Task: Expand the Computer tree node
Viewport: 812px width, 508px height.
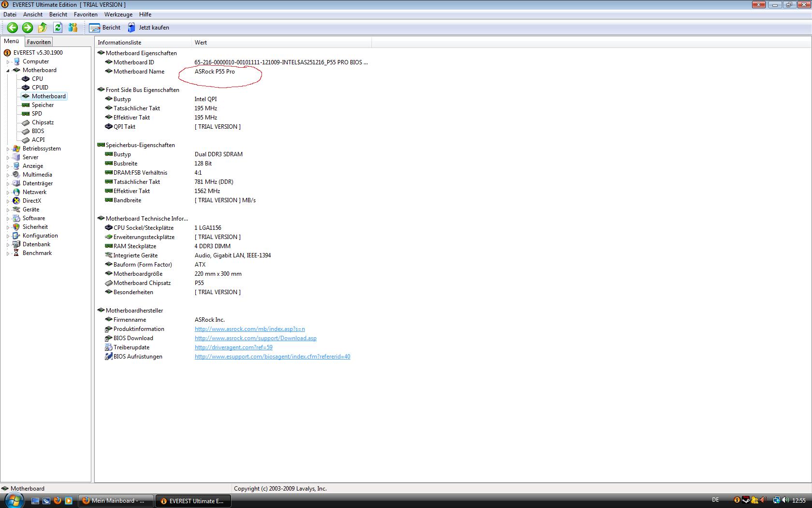Action: (x=8, y=62)
